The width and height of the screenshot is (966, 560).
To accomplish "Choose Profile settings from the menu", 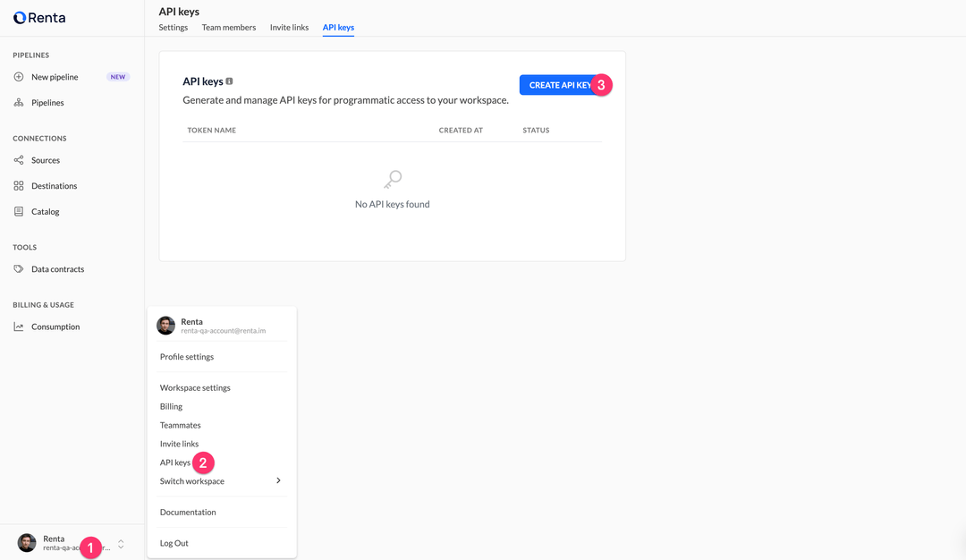I will click(x=187, y=356).
